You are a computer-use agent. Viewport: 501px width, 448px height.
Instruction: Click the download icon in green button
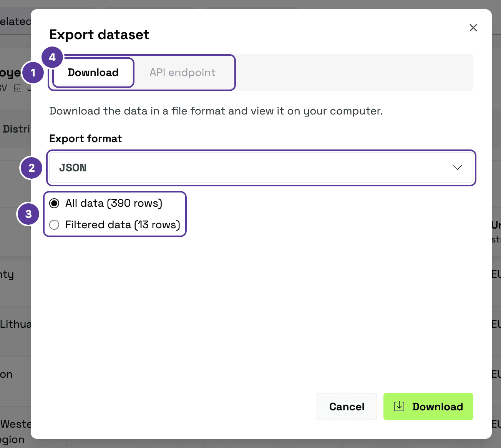(x=400, y=407)
